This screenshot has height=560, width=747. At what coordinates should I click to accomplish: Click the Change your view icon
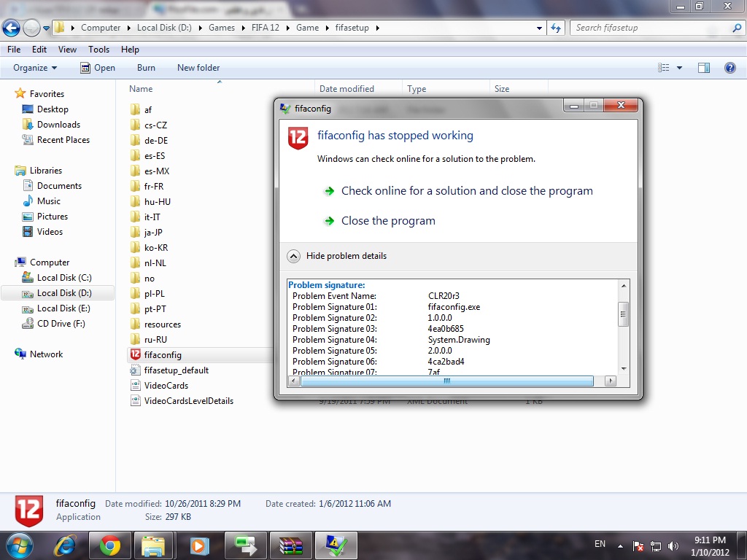click(x=664, y=68)
